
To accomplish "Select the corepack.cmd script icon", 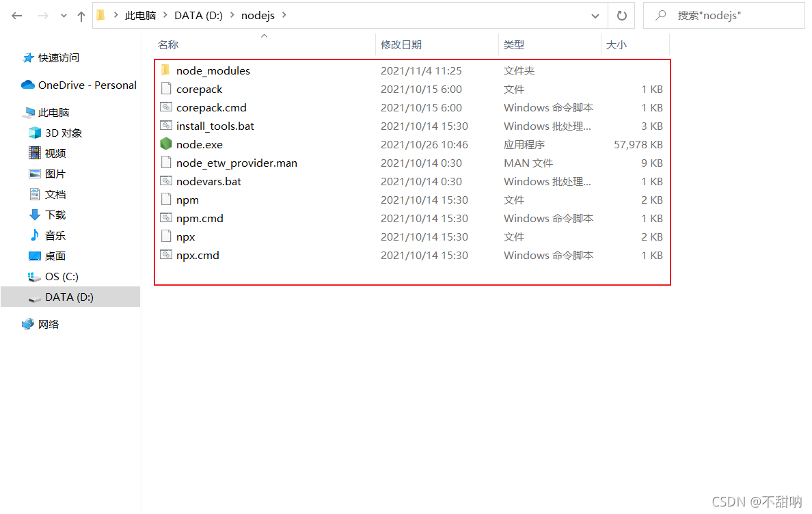I will point(165,107).
